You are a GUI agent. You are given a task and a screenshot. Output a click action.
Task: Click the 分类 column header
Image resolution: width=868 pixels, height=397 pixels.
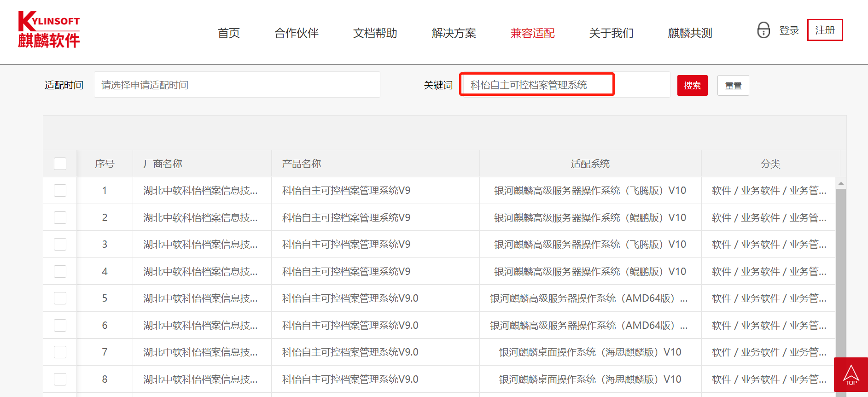[x=770, y=163]
